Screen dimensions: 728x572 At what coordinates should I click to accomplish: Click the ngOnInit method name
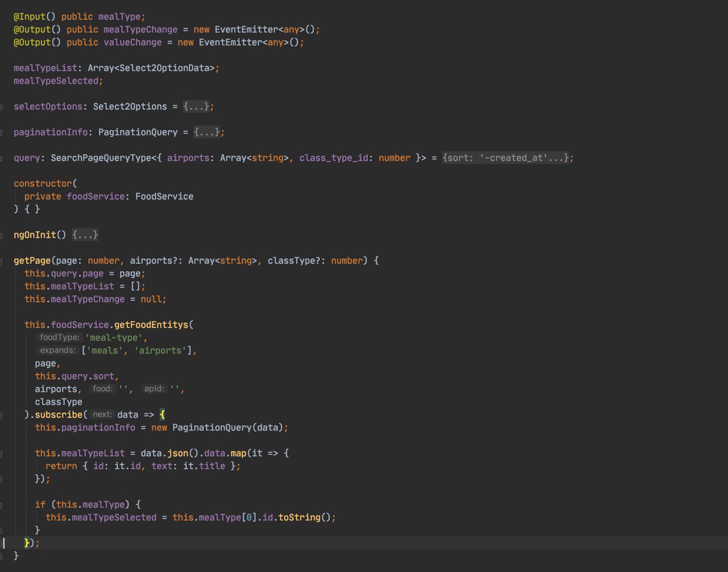pyautogui.click(x=35, y=234)
